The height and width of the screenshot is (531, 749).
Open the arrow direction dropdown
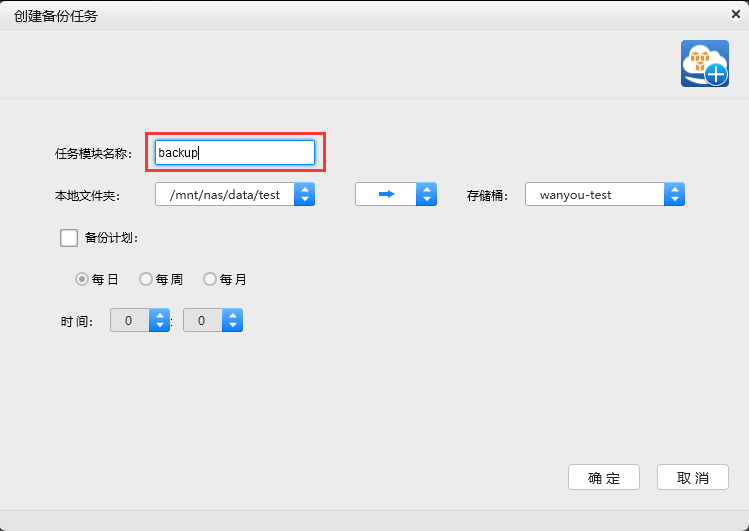tap(396, 194)
